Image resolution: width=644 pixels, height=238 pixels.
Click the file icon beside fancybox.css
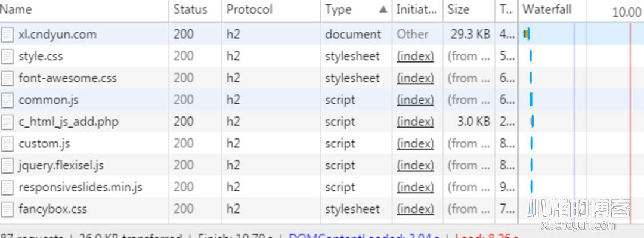point(7,209)
